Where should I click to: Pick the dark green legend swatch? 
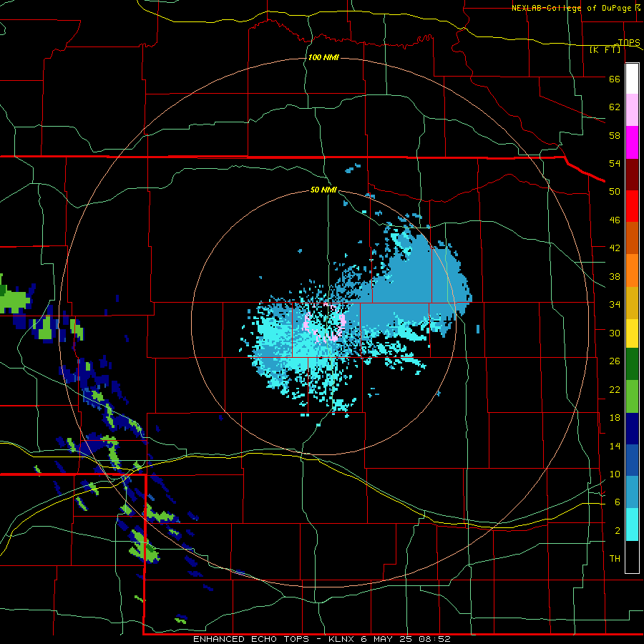point(632,364)
